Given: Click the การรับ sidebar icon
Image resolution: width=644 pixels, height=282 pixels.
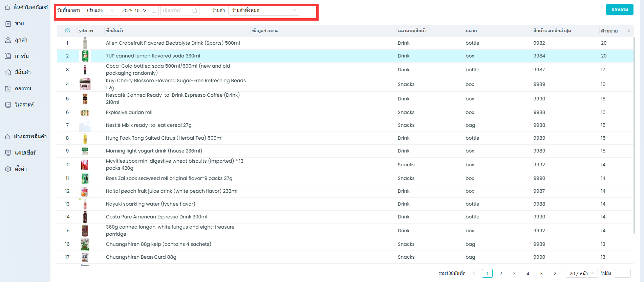Looking at the screenshot, I should (8, 56).
